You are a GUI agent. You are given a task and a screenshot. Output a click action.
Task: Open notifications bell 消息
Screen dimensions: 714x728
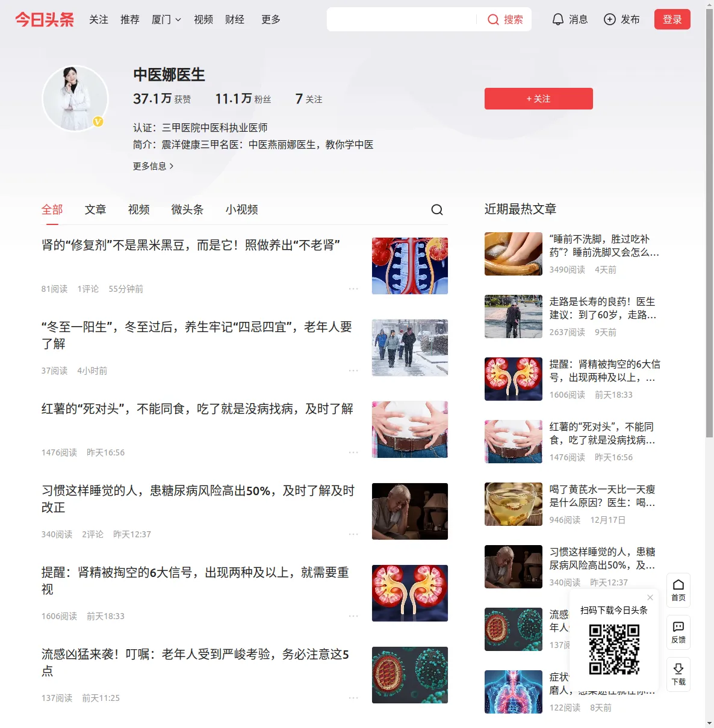(x=570, y=19)
